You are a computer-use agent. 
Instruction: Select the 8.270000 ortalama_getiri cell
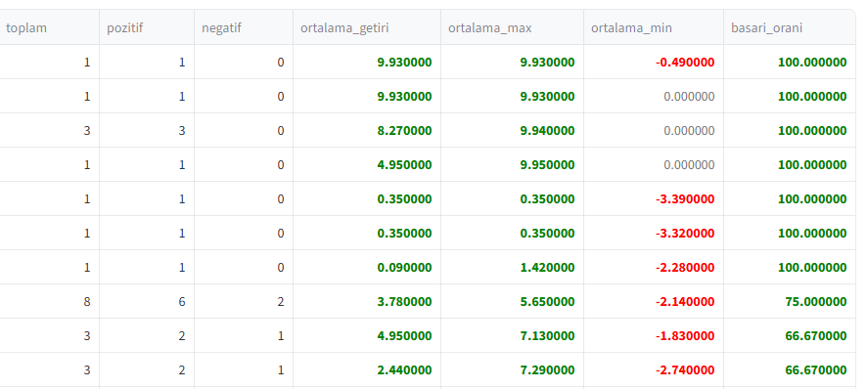(367, 130)
